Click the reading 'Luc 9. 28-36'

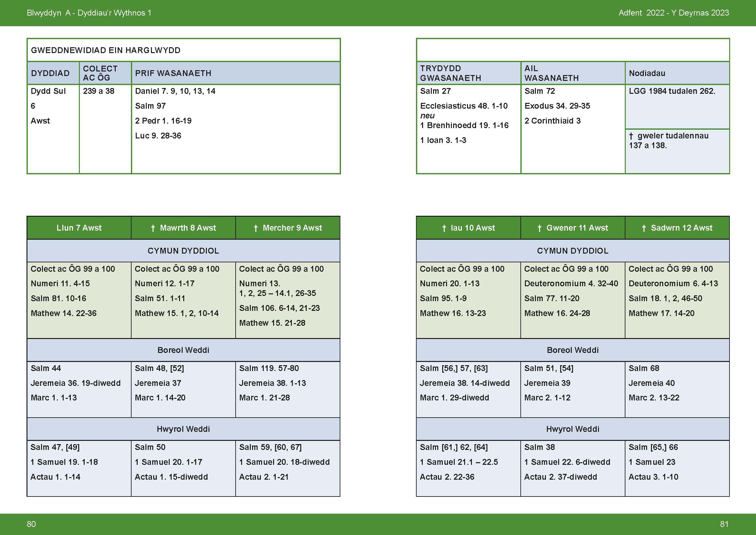[158, 136]
